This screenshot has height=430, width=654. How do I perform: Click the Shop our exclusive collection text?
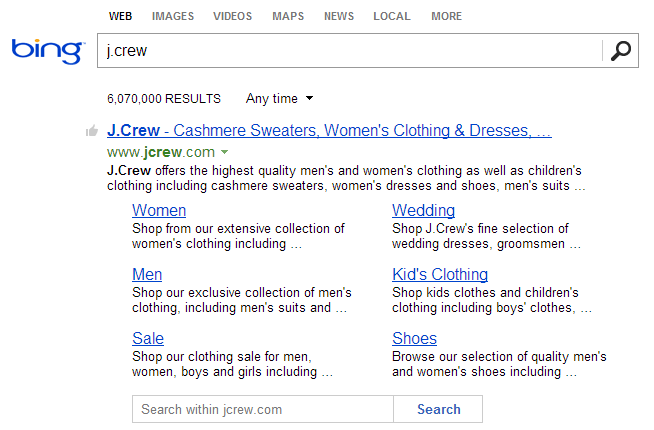tap(242, 300)
